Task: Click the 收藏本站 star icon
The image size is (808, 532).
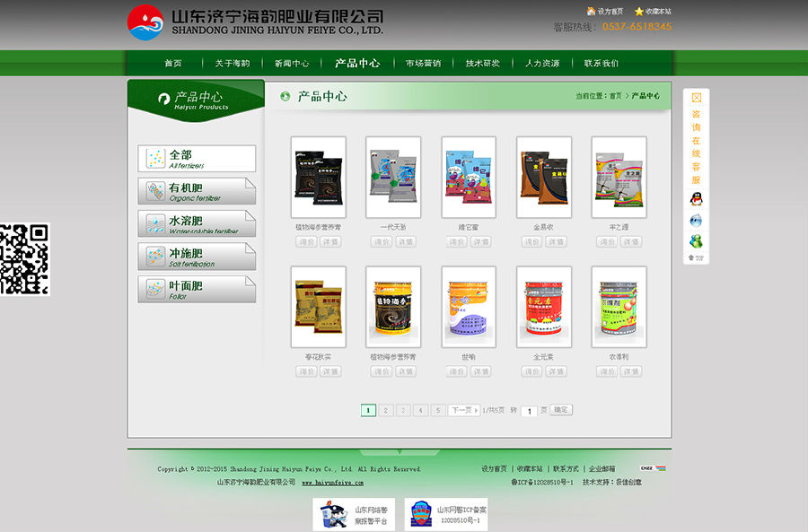Action: click(x=639, y=12)
